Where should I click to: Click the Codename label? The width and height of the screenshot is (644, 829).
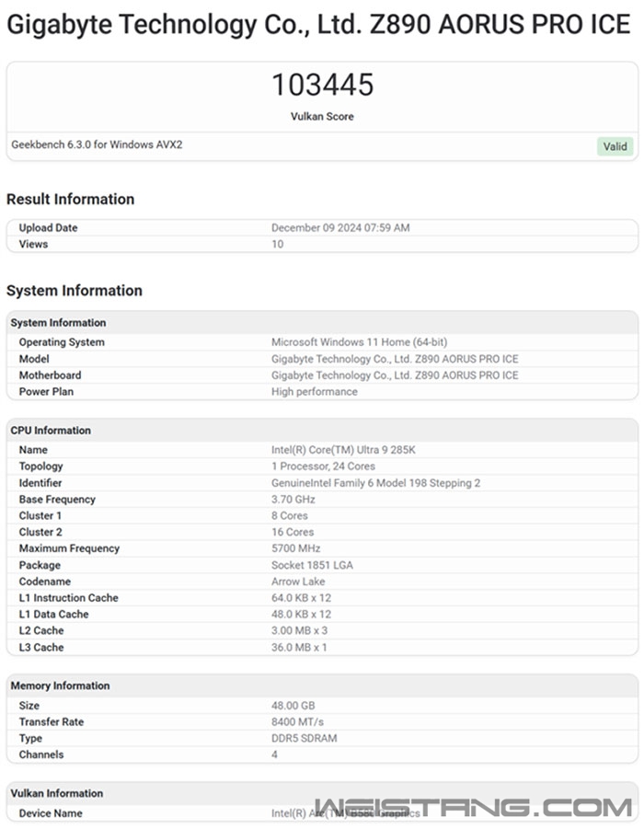tap(45, 581)
